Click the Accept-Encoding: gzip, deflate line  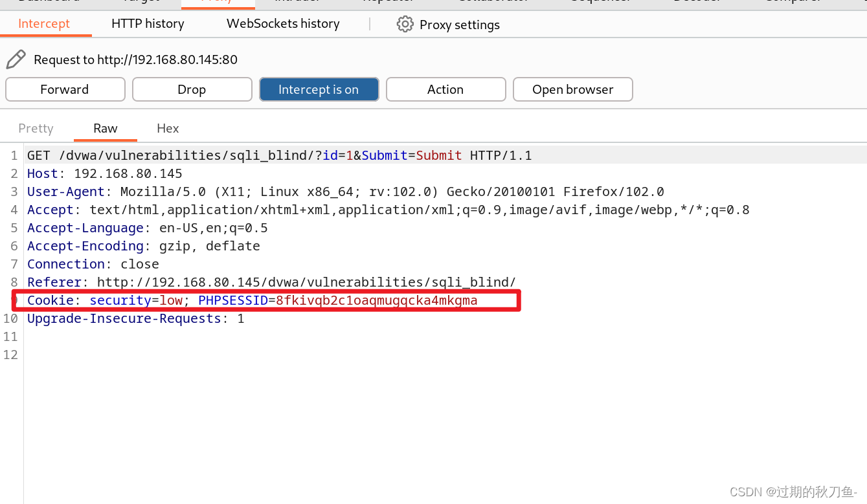[144, 246]
